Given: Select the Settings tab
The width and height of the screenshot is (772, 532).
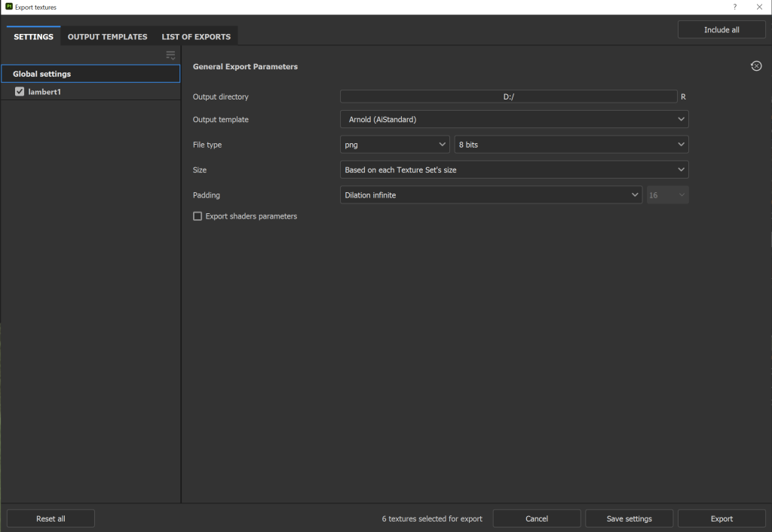Looking at the screenshot, I should 34,37.
